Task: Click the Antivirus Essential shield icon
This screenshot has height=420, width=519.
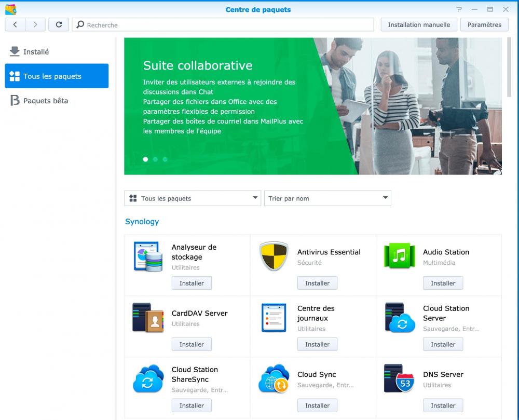Action: (x=274, y=256)
